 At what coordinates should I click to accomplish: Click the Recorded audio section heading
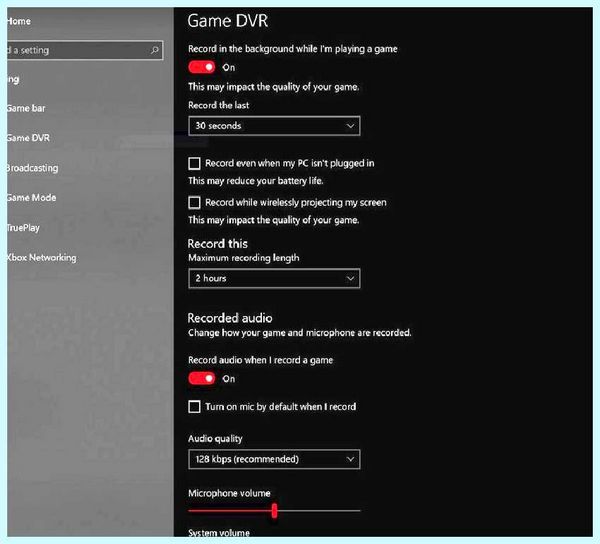230,318
